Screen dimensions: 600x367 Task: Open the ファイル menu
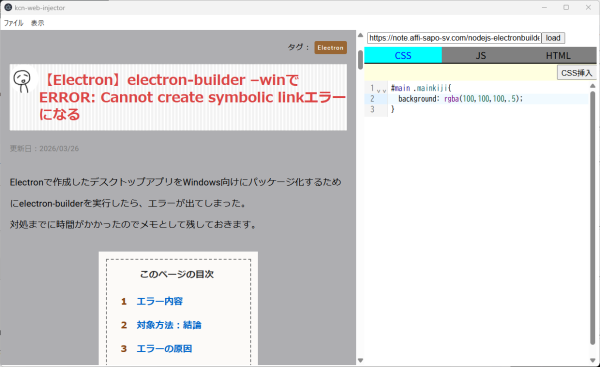point(13,23)
